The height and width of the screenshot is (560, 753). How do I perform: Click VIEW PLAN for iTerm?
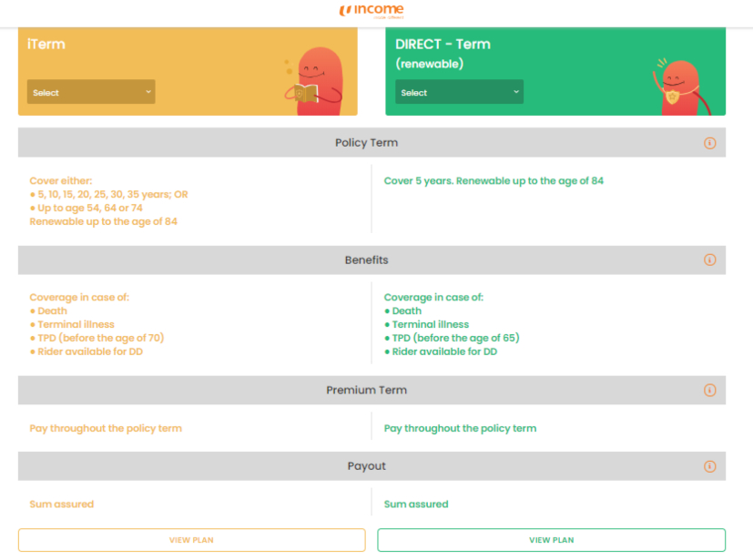click(190, 539)
